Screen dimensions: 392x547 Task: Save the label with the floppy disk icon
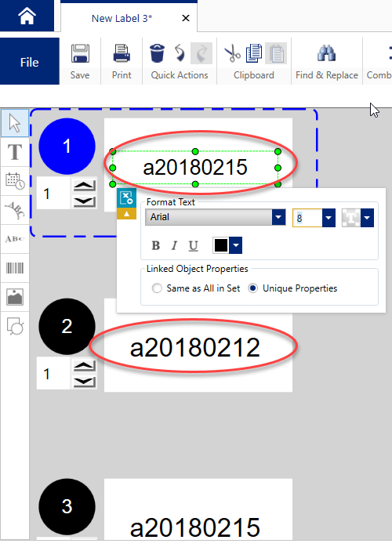(80, 53)
